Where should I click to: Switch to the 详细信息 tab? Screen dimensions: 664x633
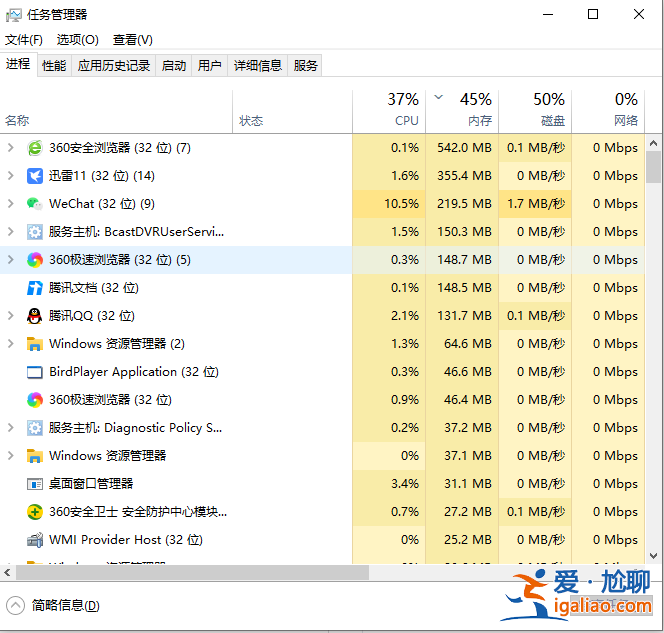258,66
